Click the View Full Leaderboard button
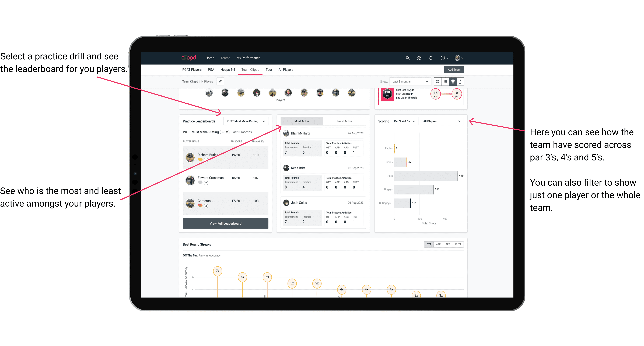Viewport: 644px width, 346px height. (x=226, y=223)
